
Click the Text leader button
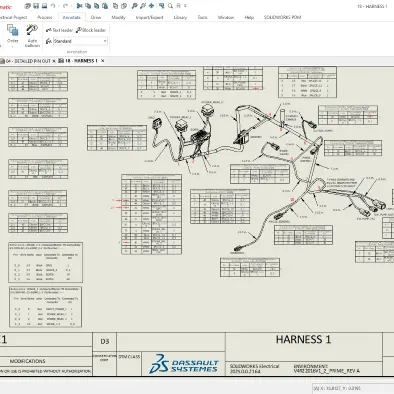(x=59, y=30)
